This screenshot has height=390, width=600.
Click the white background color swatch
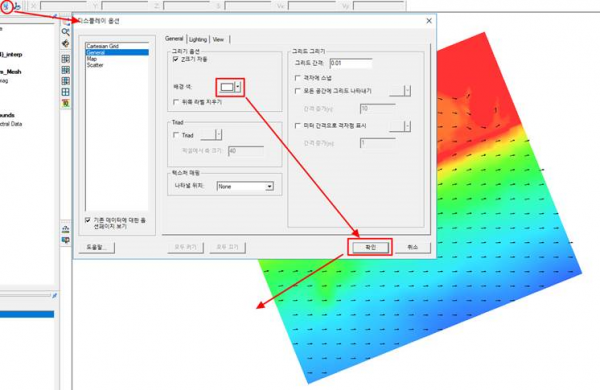tap(227, 87)
